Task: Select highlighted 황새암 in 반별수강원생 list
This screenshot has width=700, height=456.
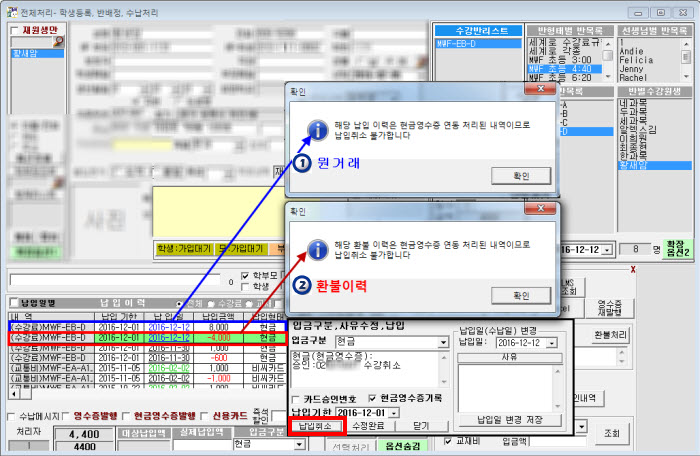Action: 654,165
